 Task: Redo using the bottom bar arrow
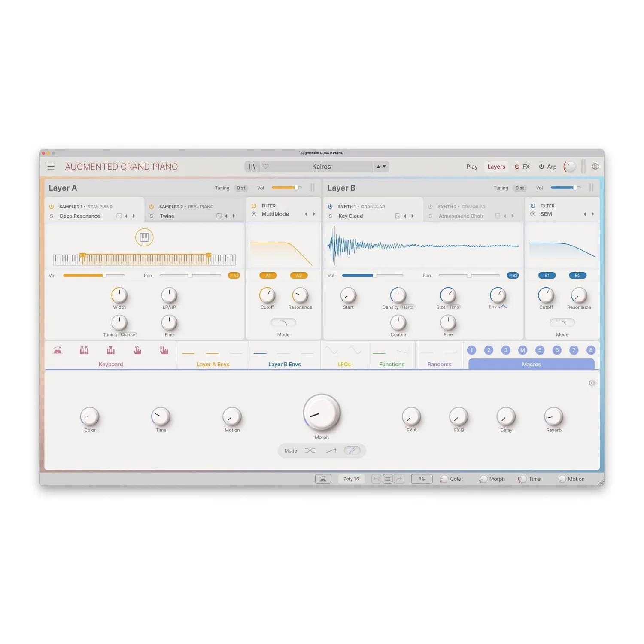click(399, 479)
